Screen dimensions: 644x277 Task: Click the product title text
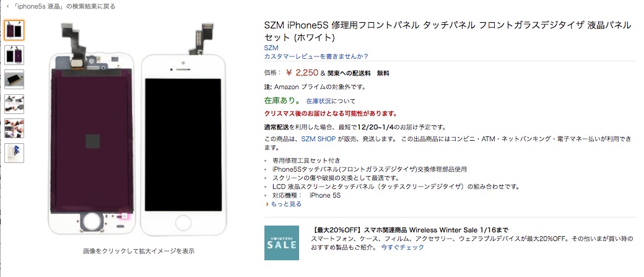click(448, 31)
